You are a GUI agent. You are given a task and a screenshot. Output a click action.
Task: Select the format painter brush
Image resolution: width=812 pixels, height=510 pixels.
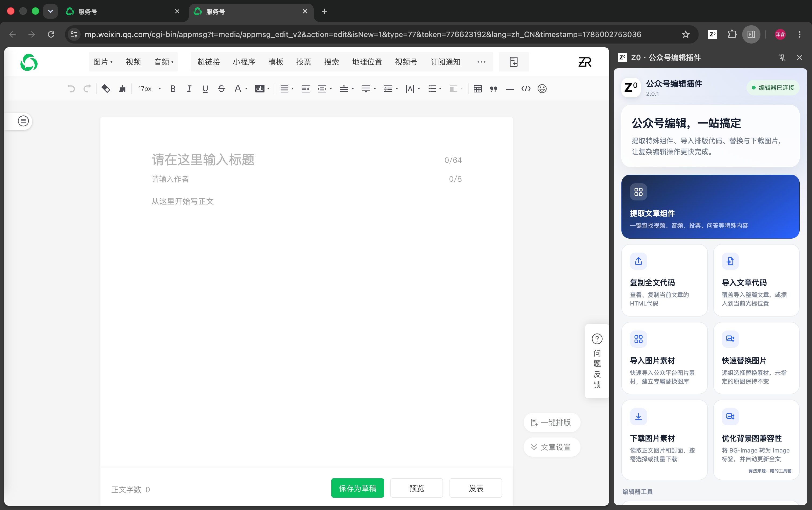[x=122, y=89]
